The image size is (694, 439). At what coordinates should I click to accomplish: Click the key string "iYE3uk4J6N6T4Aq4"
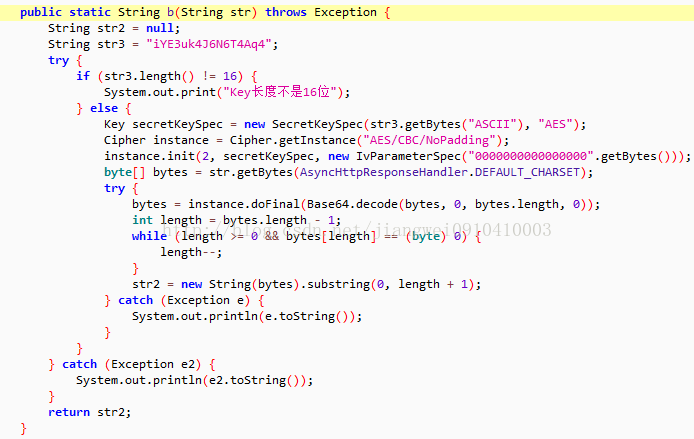click(208, 44)
